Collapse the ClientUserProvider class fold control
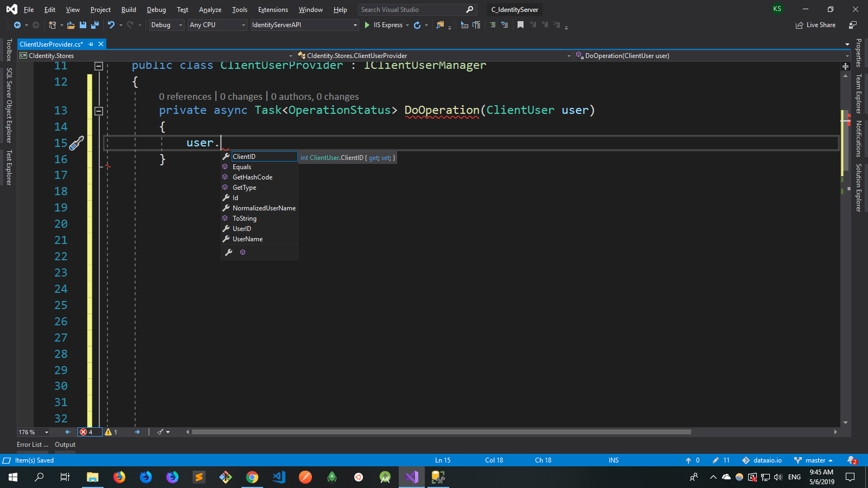 tap(99, 65)
